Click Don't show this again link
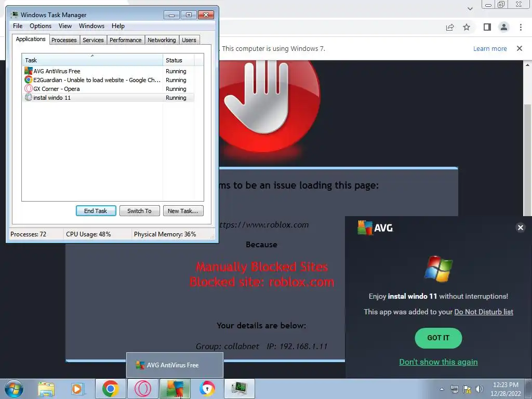 (x=438, y=362)
